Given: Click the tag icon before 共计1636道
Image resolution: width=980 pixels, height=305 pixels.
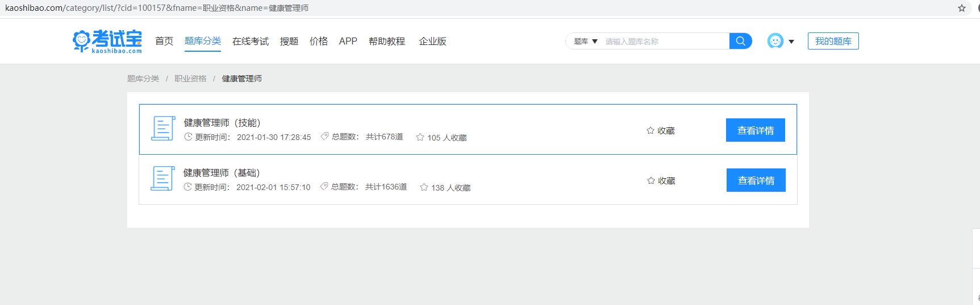Looking at the screenshot, I should [324, 187].
